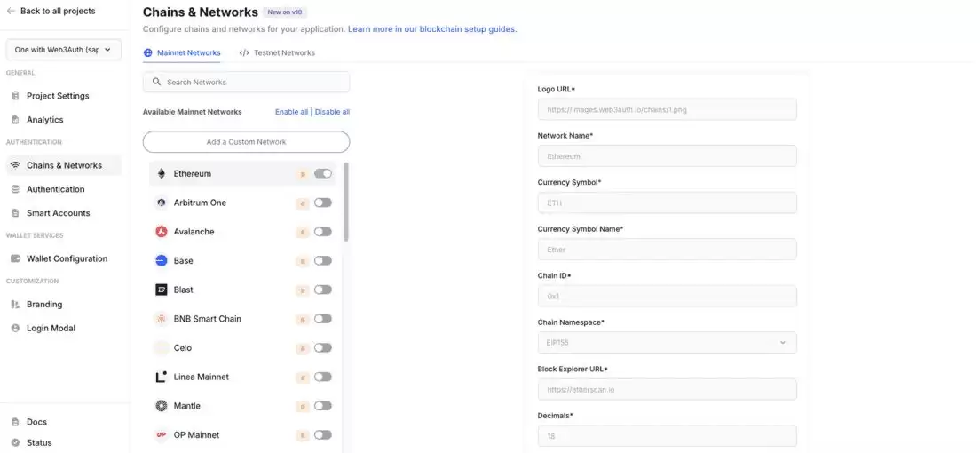The image size is (980, 453).
Task: Click the Decimals field
Action: [x=667, y=436]
